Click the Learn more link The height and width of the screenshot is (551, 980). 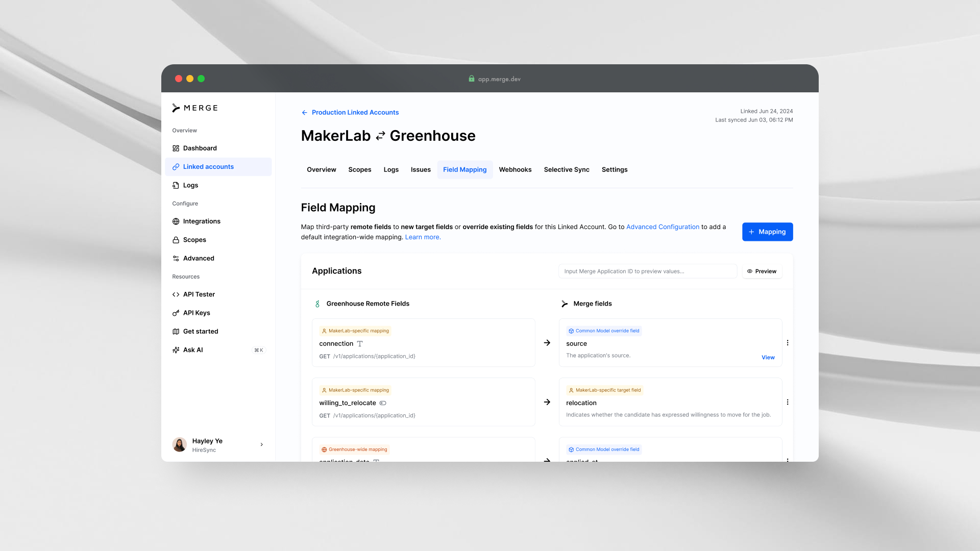point(423,237)
